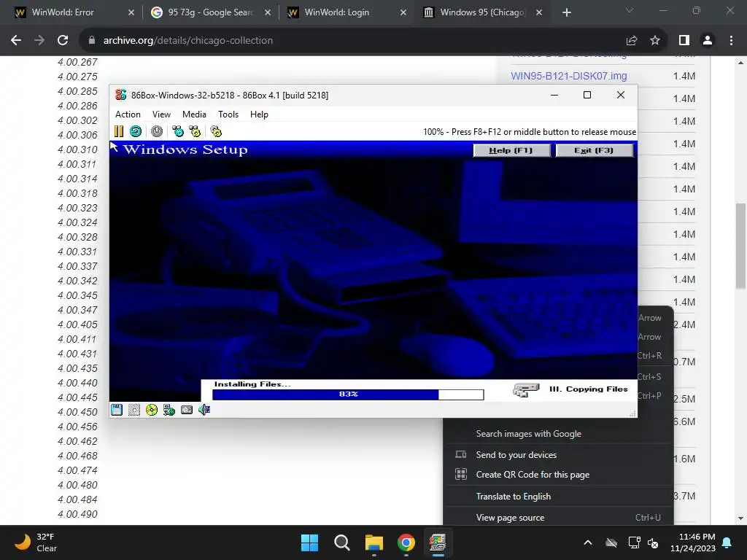
Task: Select View page source
Action: coord(558,518)
